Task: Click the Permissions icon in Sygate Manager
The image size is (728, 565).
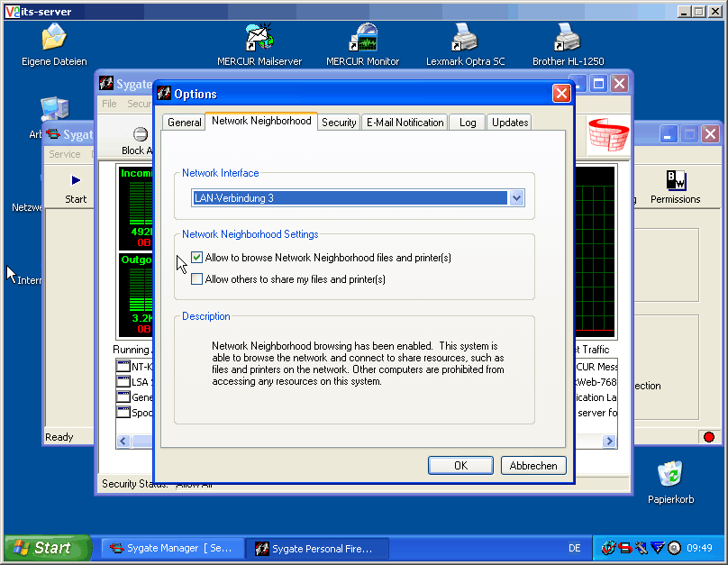Action: pyautogui.click(x=676, y=180)
